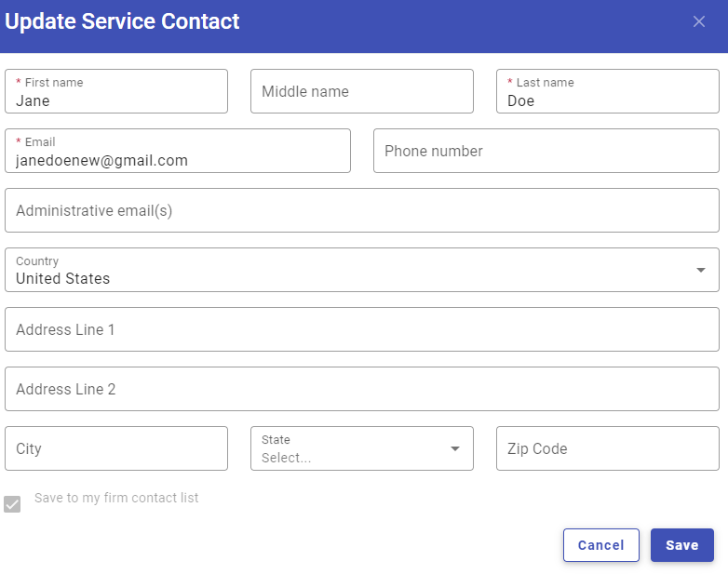Click the First name field containing Jane
This screenshot has height=574, width=728.
coord(116,91)
